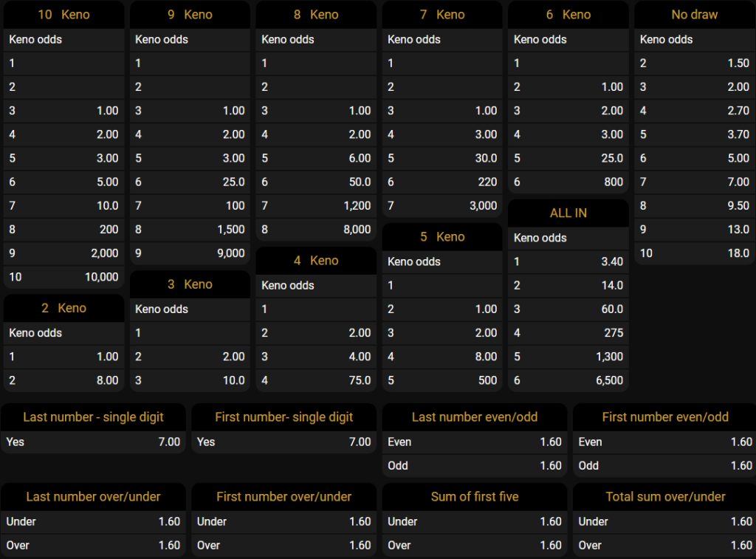
Task: Select the 6,500 odds row in ALL IN
Action: [x=568, y=380]
